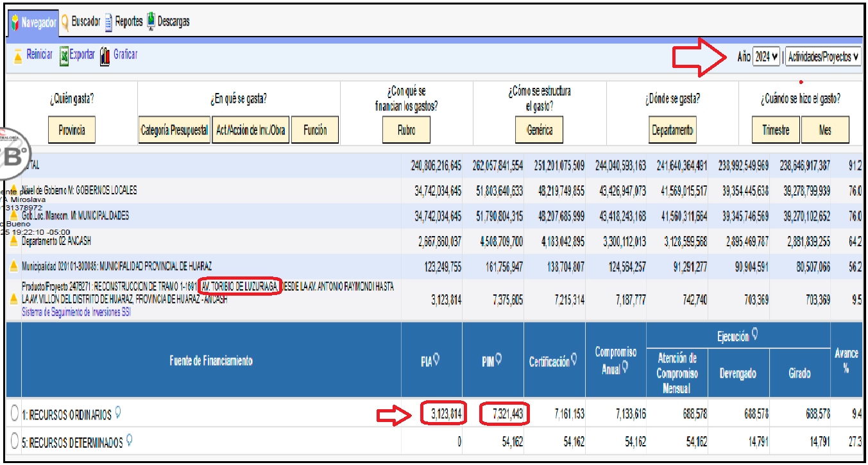Viewport: 868px width, 465px height.
Task: Click the Gobiernos Locales row text
Action: [x=80, y=190]
